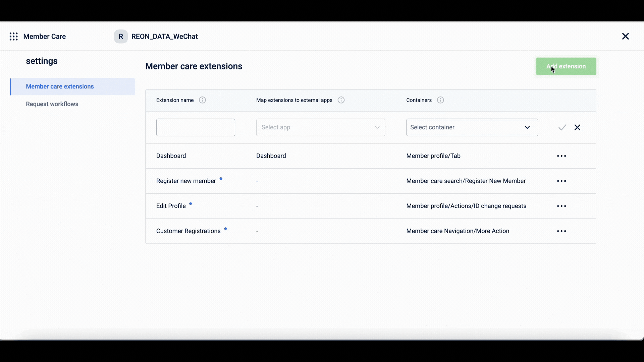Open more options for Customer Registrations row
Image resolution: width=644 pixels, height=362 pixels.
coord(561,231)
